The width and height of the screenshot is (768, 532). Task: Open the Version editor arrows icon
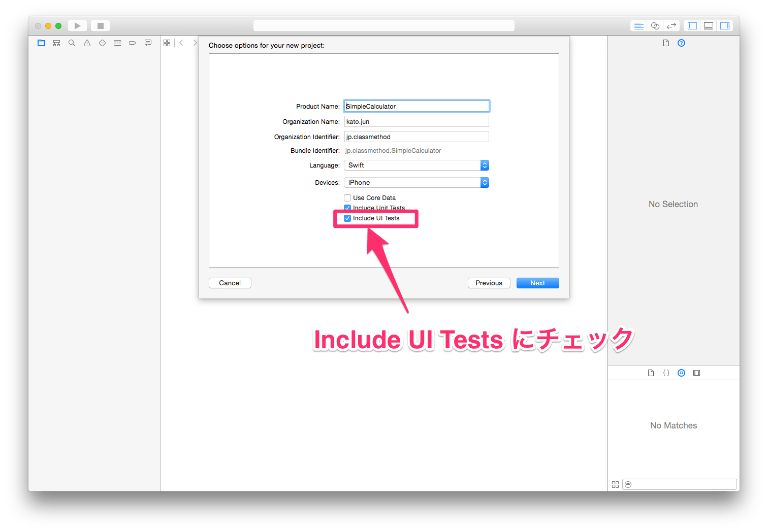671,25
